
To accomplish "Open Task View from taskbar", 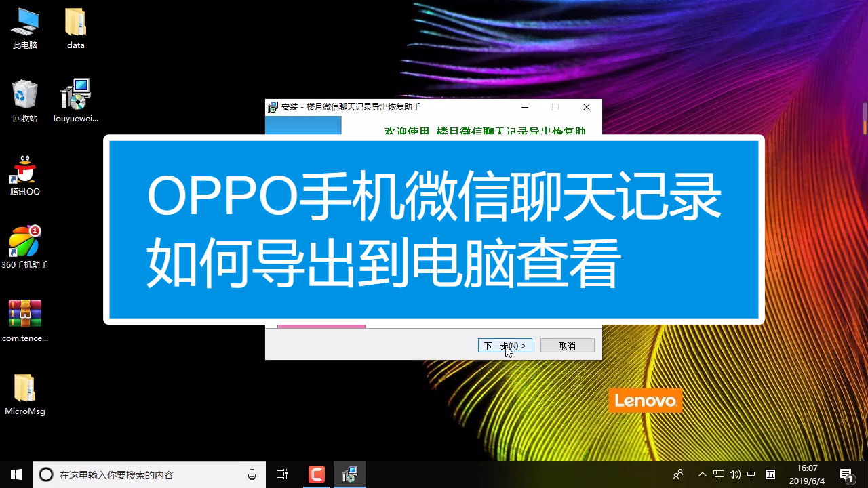I will tap(282, 474).
